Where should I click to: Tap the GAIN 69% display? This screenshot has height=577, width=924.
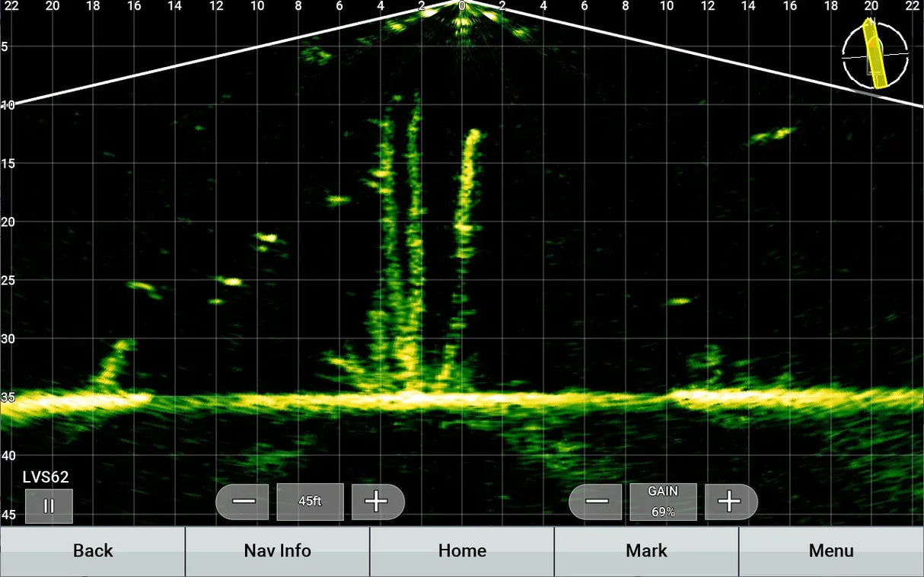pyautogui.click(x=663, y=502)
